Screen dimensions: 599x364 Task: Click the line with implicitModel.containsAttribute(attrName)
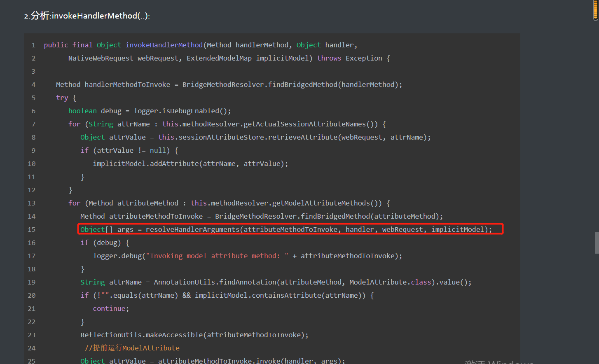(x=227, y=295)
